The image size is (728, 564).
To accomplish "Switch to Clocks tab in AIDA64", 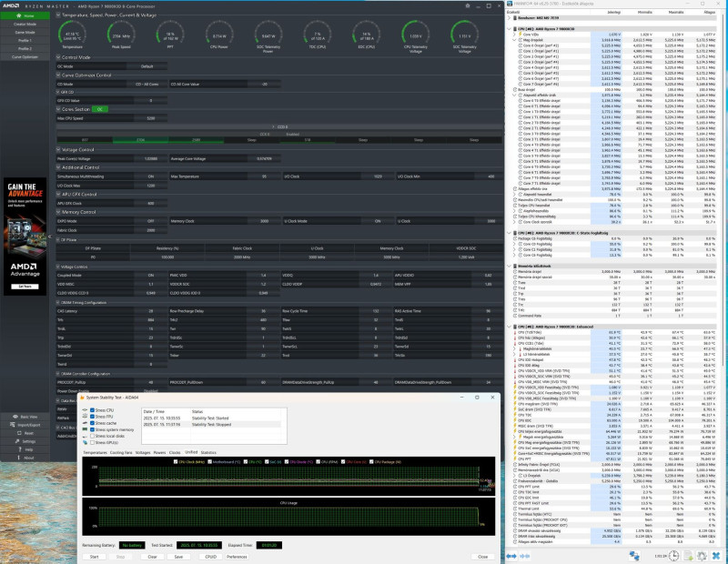I will coord(175,453).
